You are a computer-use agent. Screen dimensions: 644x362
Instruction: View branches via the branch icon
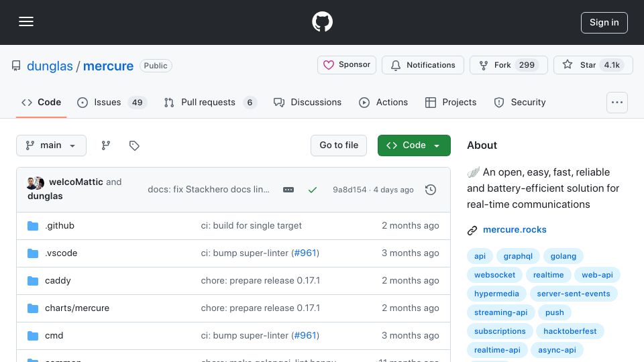click(106, 145)
